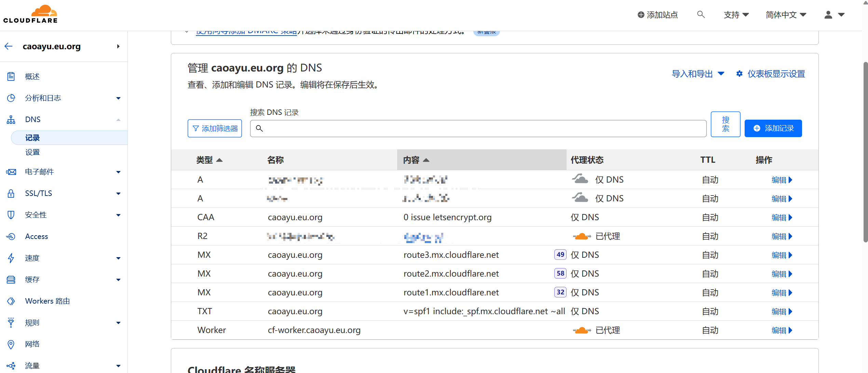Viewport: 868px width, 373px height.
Task: Click 编辑 for route2.mx.cloudflare.net record
Action: tap(782, 274)
